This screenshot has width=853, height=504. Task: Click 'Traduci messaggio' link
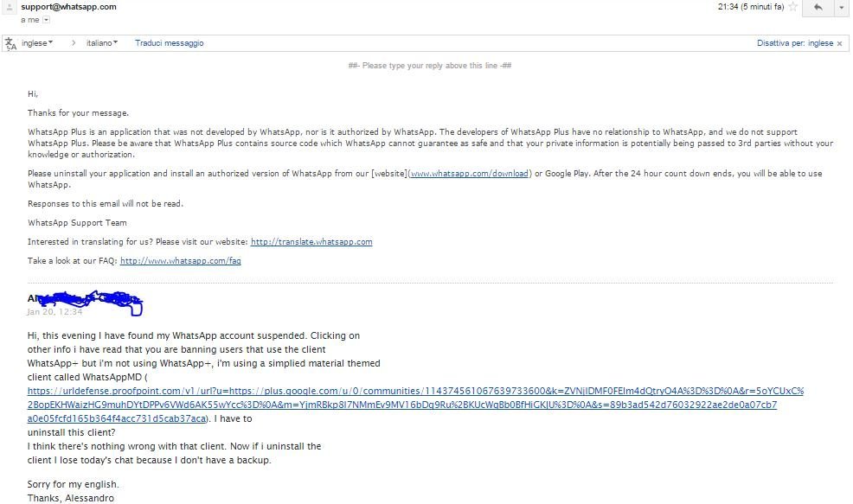click(x=169, y=43)
